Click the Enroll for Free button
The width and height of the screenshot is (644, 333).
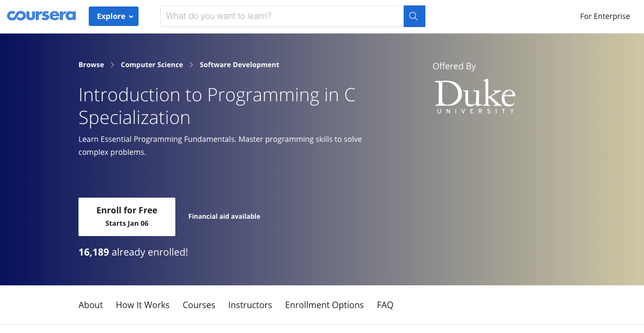pyautogui.click(x=127, y=217)
